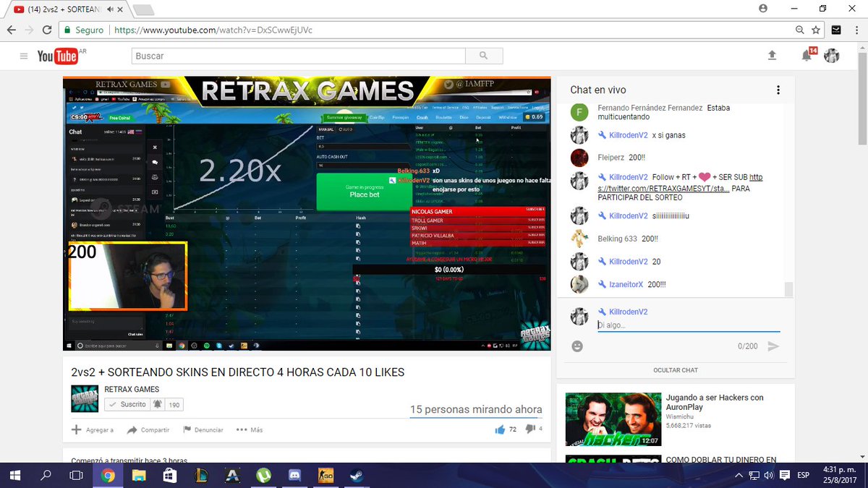Image resolution: width=868 pixels, height=488 pixels.
Task: Open live chat three-dot options menu
Action: [778, 90]
